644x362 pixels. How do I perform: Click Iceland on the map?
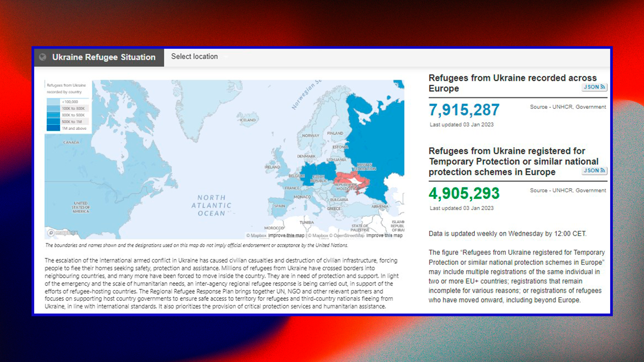248,120
